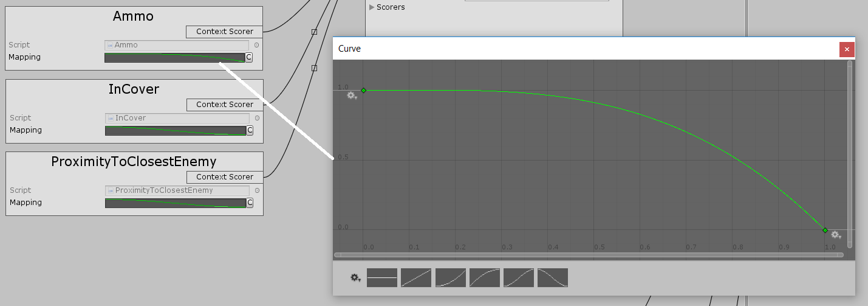Apply the descending S-curve preset
This screenshot has height=306, width=868.
[x=553, y=277]
